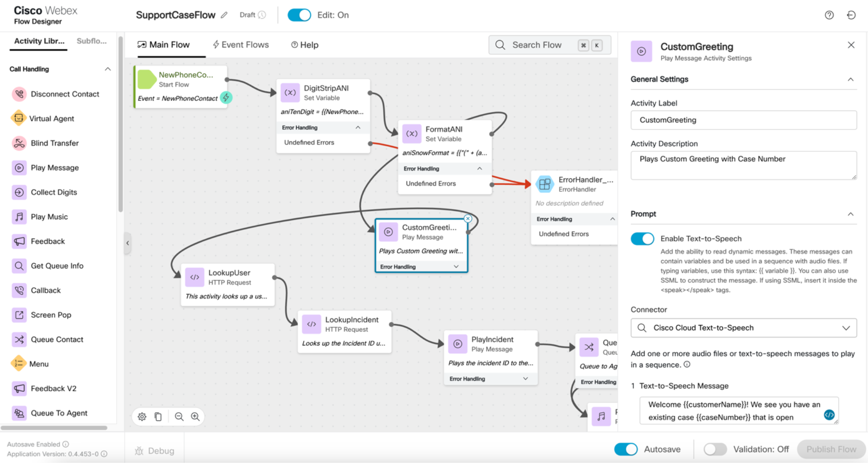Close the CustomGreeting settings panel

pyautogui.click(x=851, y=45)
